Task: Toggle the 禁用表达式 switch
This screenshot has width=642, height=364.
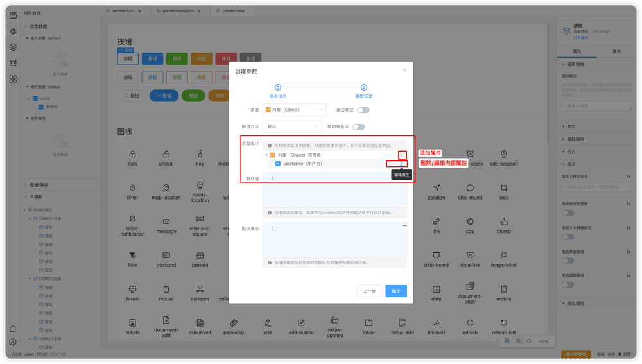Action: [359, 126]
